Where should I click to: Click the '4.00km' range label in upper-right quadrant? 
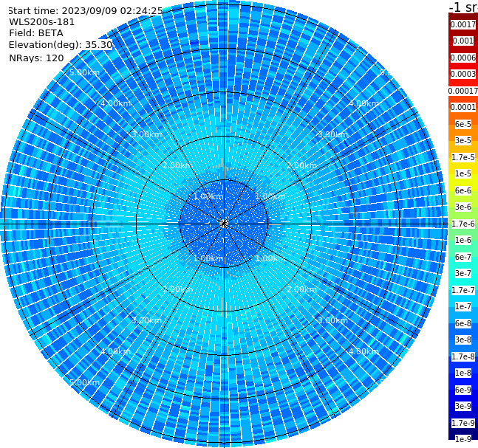363,103
